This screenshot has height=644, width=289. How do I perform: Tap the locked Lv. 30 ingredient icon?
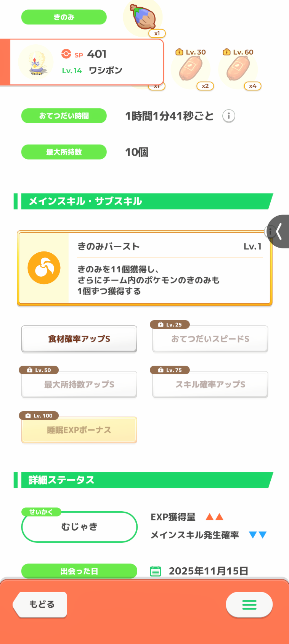point(191,69)
